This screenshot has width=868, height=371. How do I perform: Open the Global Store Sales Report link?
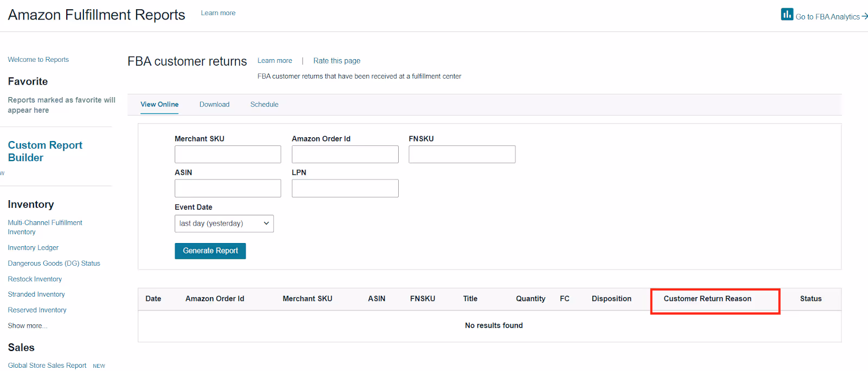tap(47, 366)
